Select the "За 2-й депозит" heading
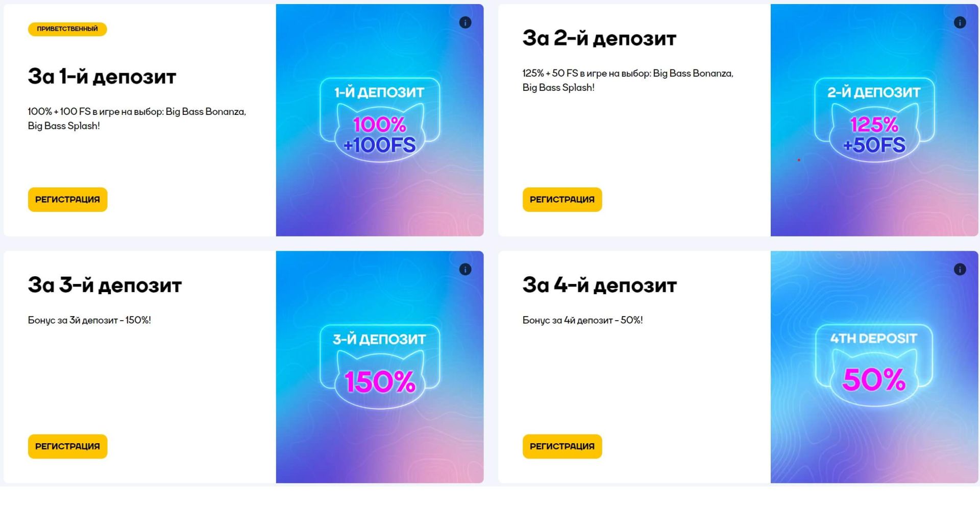980x528 pixels. coord(599,38)
